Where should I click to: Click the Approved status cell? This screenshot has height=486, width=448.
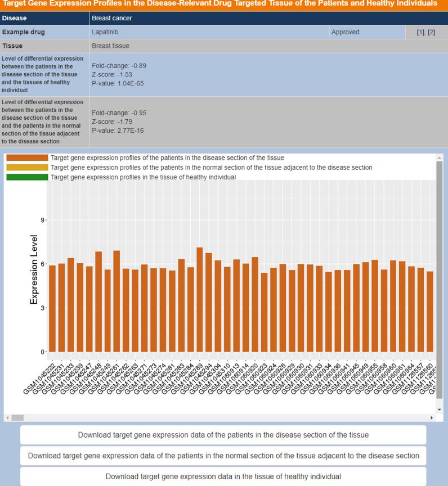(345, 32)
